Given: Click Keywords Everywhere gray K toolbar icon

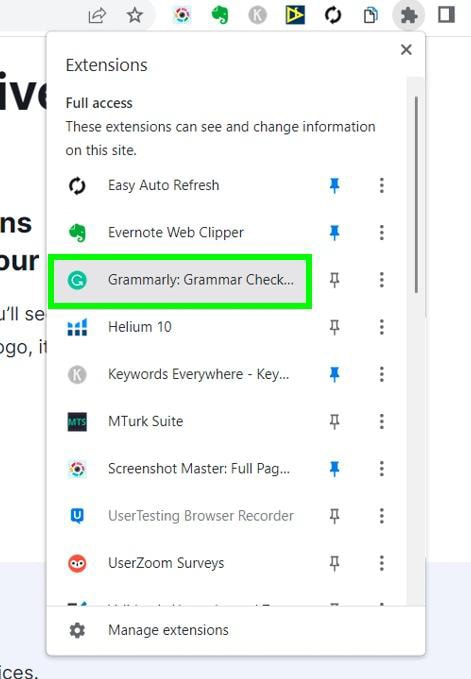Looking at the screenshot, I should coord(258,16).
